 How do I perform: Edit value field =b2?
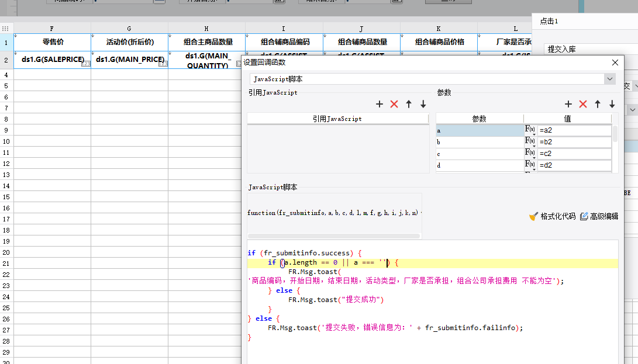(x=574, y=141)
